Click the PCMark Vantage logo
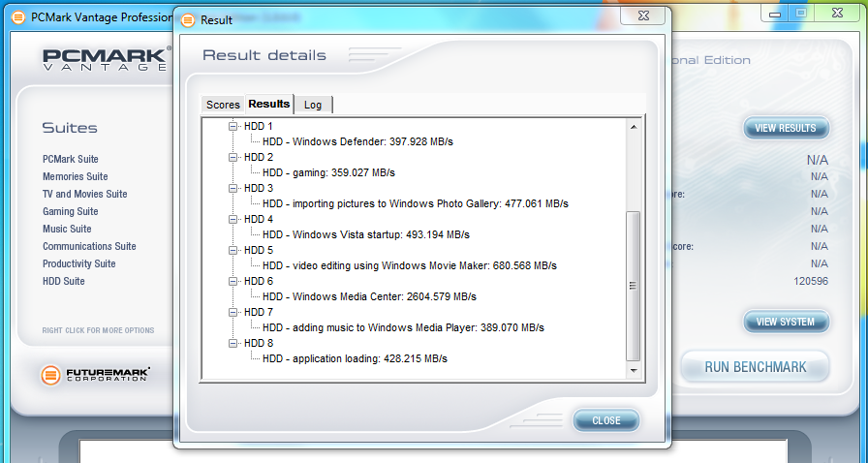The width and height of the screenshot is (868, 463). click(106, 59)
